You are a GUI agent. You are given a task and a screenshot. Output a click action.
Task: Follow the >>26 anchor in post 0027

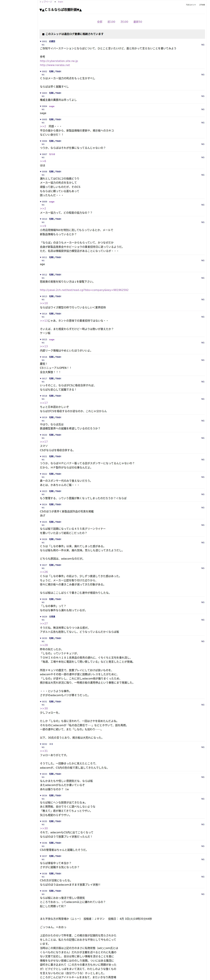point(44,572)
